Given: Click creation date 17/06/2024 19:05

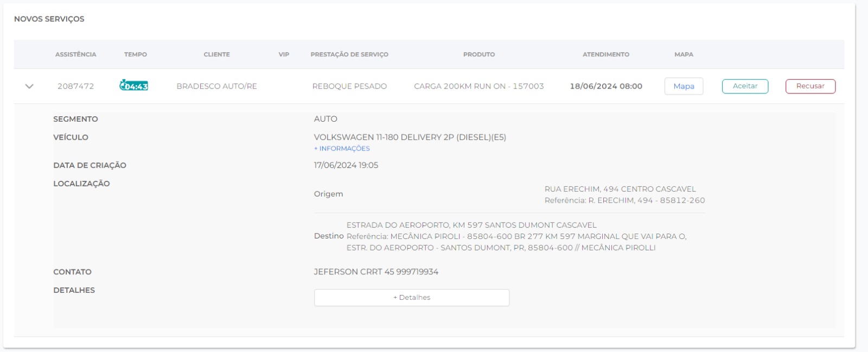Looking at the screenshot, I should tap(346, 165).
